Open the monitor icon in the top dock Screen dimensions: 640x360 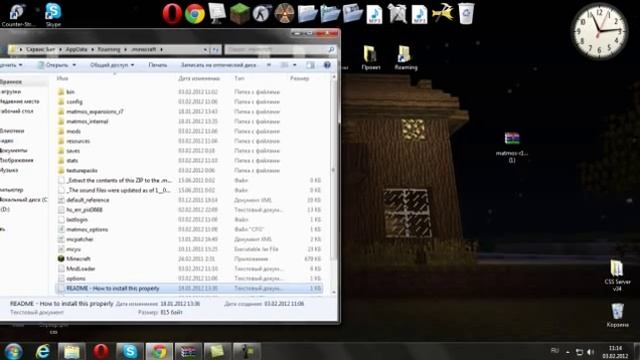click(x=217, y=13)
